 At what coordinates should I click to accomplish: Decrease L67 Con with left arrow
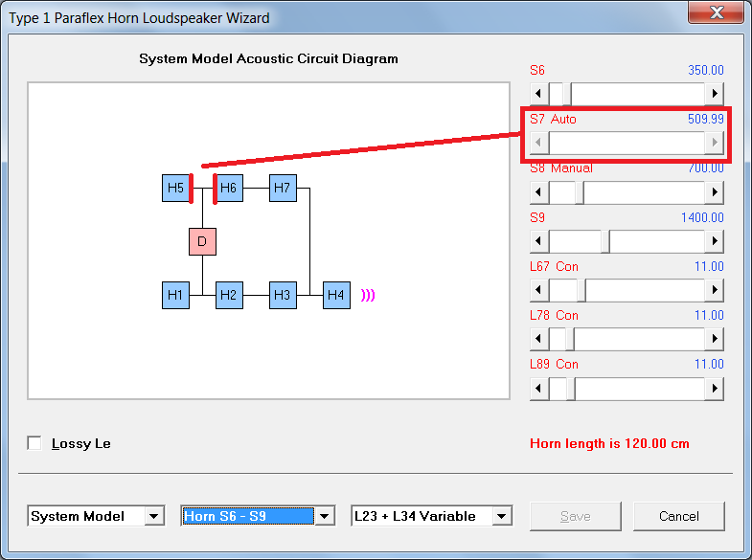[539, 290]
